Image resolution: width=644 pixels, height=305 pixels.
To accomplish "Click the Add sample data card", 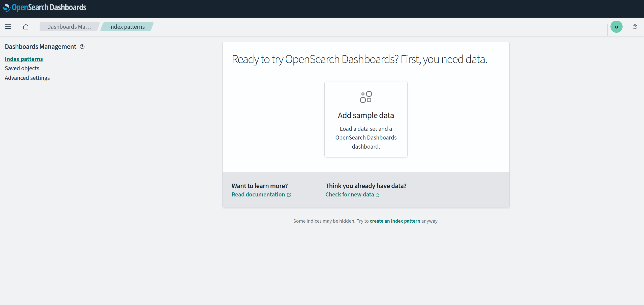I will coord(365,119).
